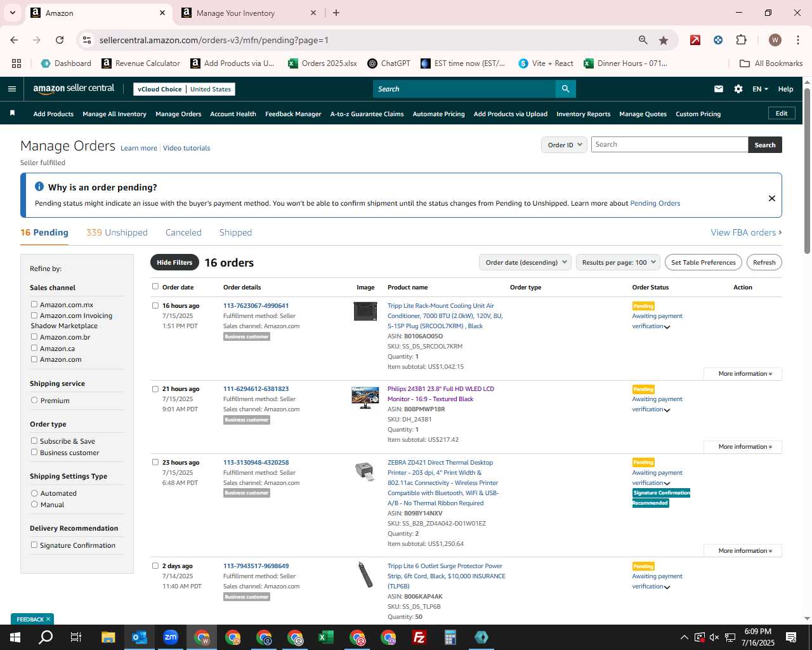Image resolution: width=812 pixels, height=650 pixels.
Task: Open View FBA orders link
Action: click(746, 232)
